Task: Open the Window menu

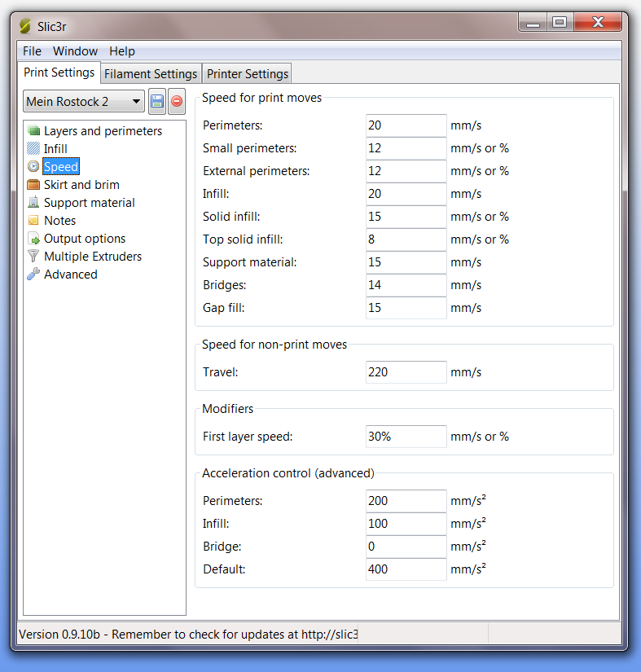Action: point(76,51)
